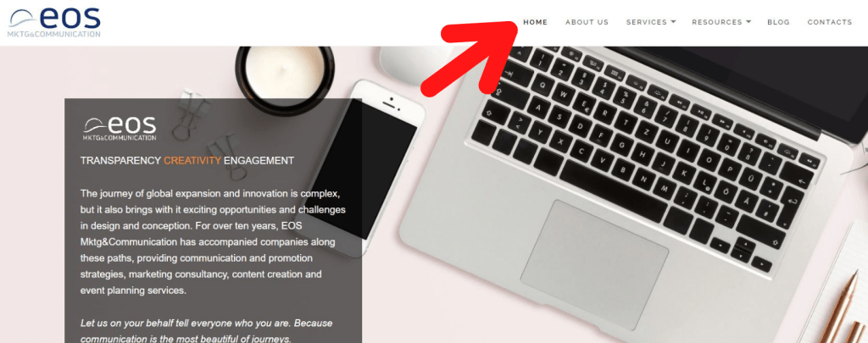Open the Home page from navigation
Screen dimensions: 868x343
coord(536,22)
